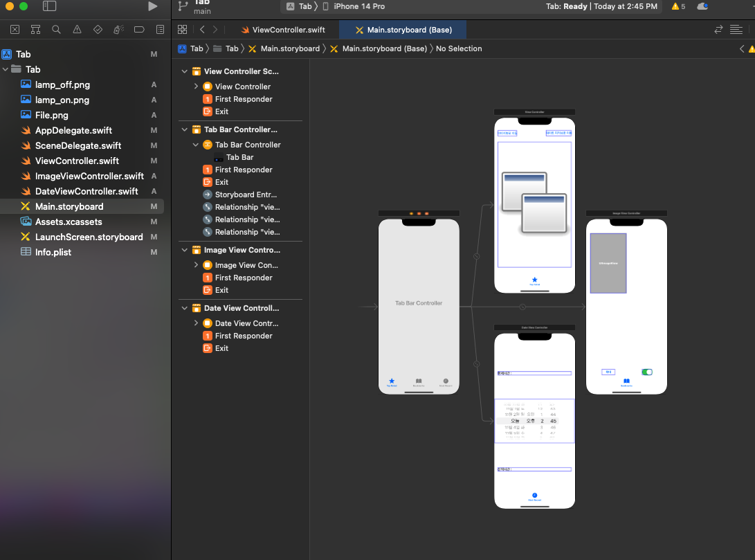The height and width of the screenshot is (560, 755).
Task: Go back with the left chevron
Action: click(202, 29)
